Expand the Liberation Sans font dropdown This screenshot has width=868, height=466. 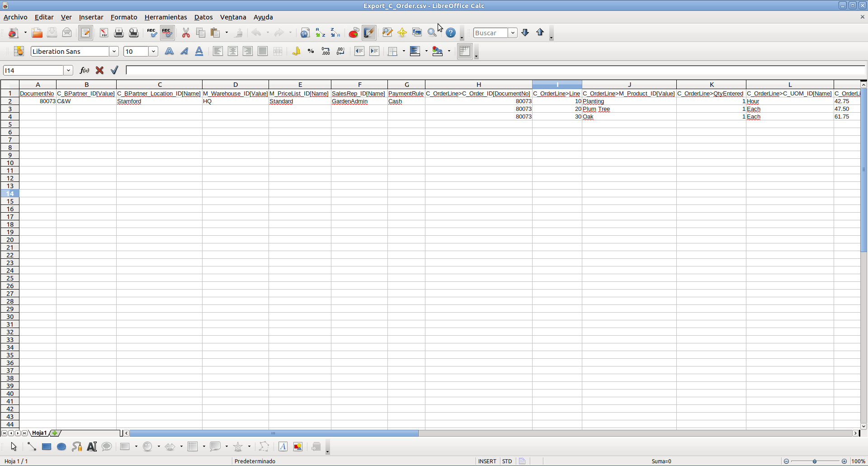tap(114, 52)
